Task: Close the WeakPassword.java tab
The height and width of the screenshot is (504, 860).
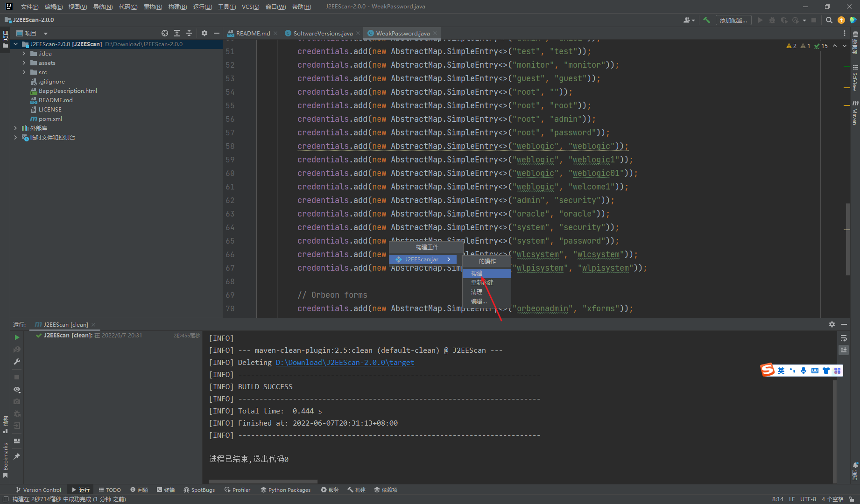Action: point(435,33)
